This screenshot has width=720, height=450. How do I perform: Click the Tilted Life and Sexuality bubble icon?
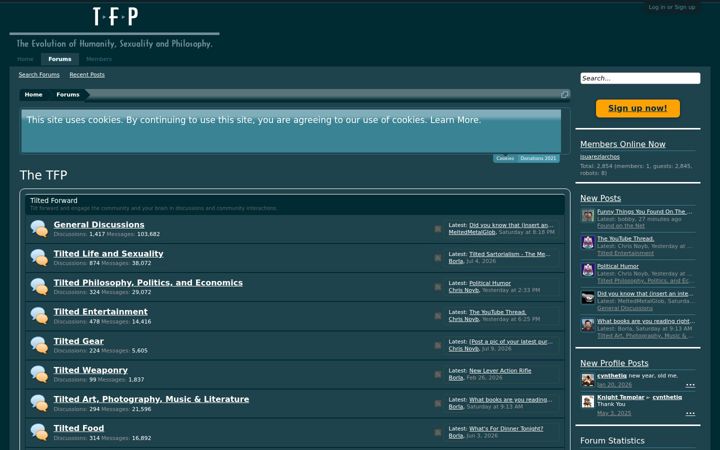click(39, 257)
